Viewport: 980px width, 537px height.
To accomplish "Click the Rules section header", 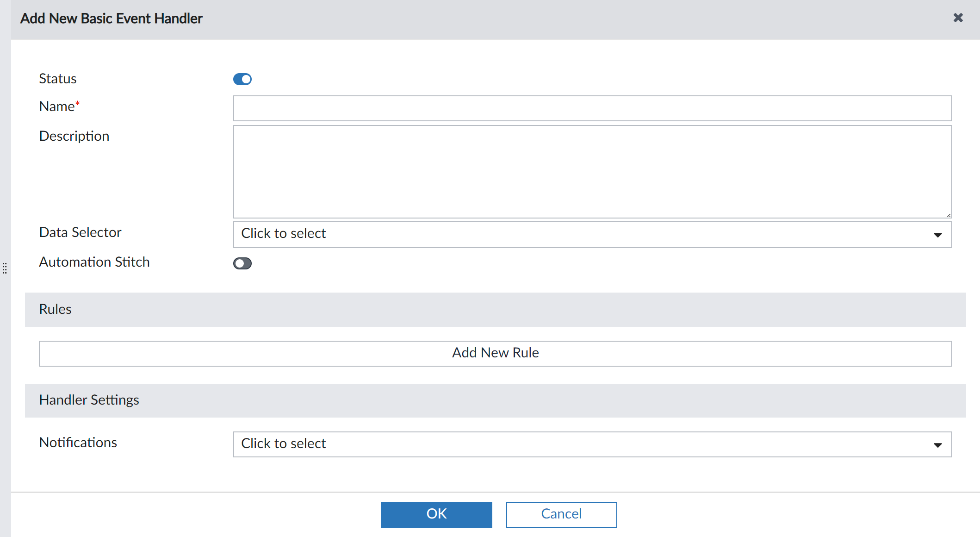I will 55,309.
